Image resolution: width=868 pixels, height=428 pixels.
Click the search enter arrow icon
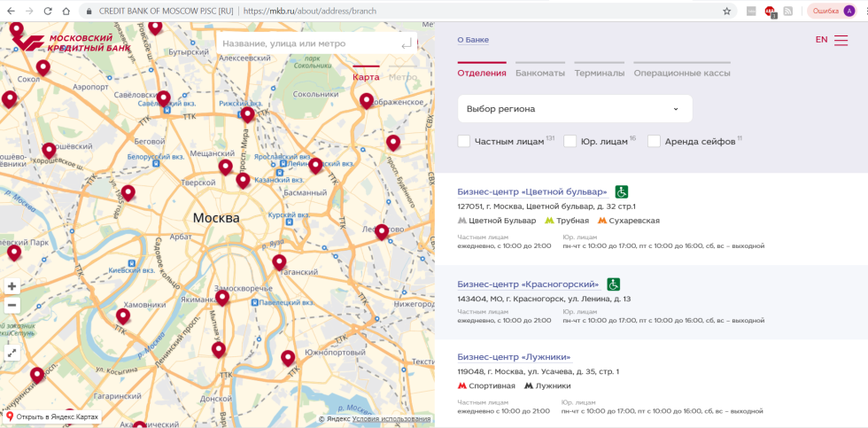click(x=406, y=43)
